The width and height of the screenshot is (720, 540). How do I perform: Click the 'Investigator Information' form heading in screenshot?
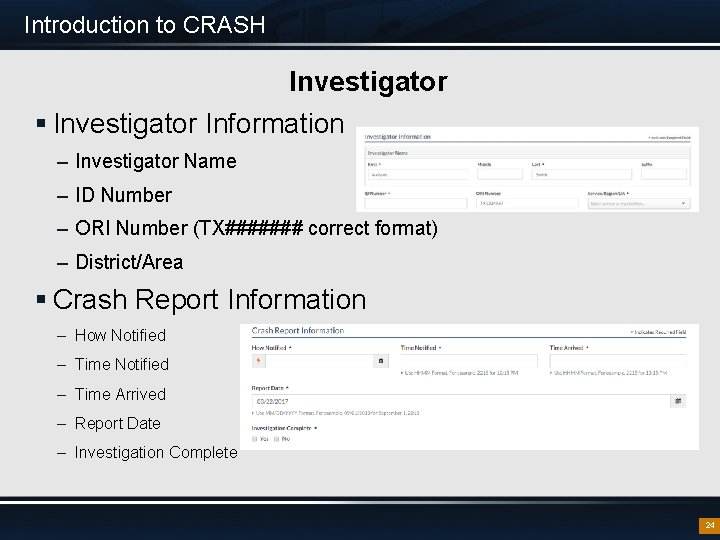[x=398, y=137]
